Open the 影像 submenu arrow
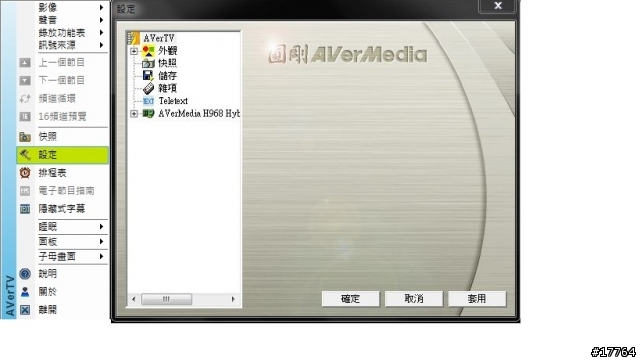The width and height of the screenshot is (640, 360). pyautogui.click(x=101, y=7)
